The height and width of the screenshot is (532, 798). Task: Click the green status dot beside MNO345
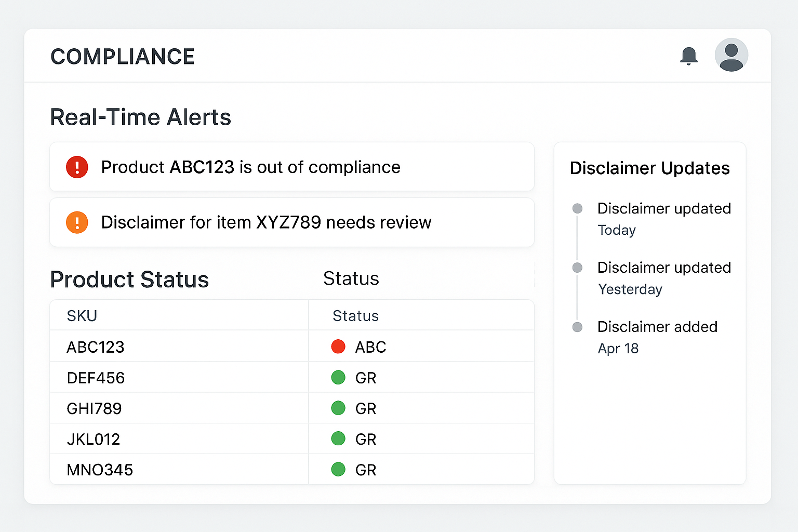click(x=338, y=469)
